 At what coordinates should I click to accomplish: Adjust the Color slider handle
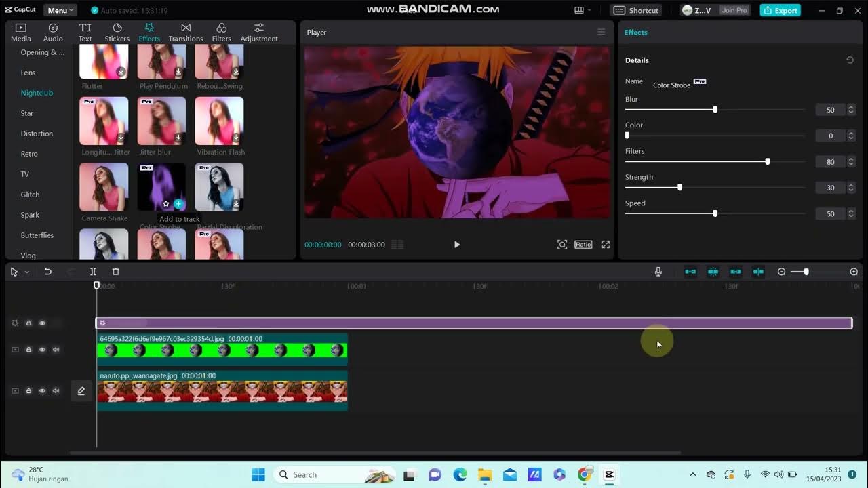(x=627, y=136)
